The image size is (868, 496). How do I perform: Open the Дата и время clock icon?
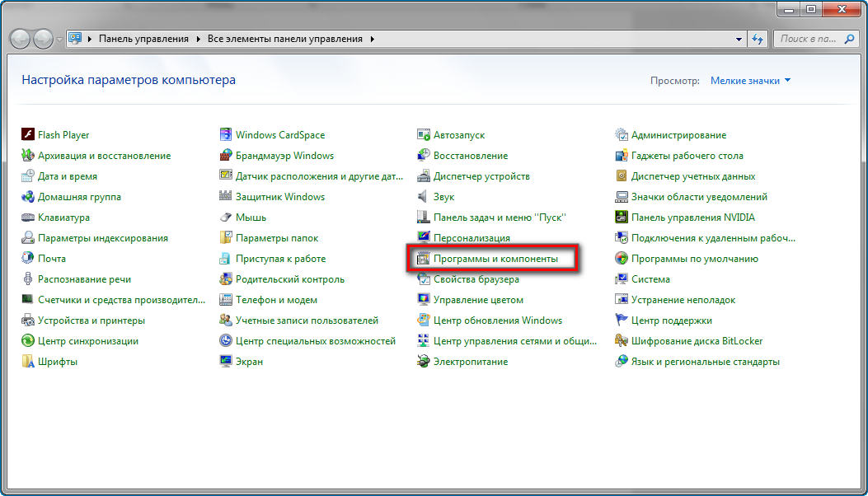click(28, 176)
